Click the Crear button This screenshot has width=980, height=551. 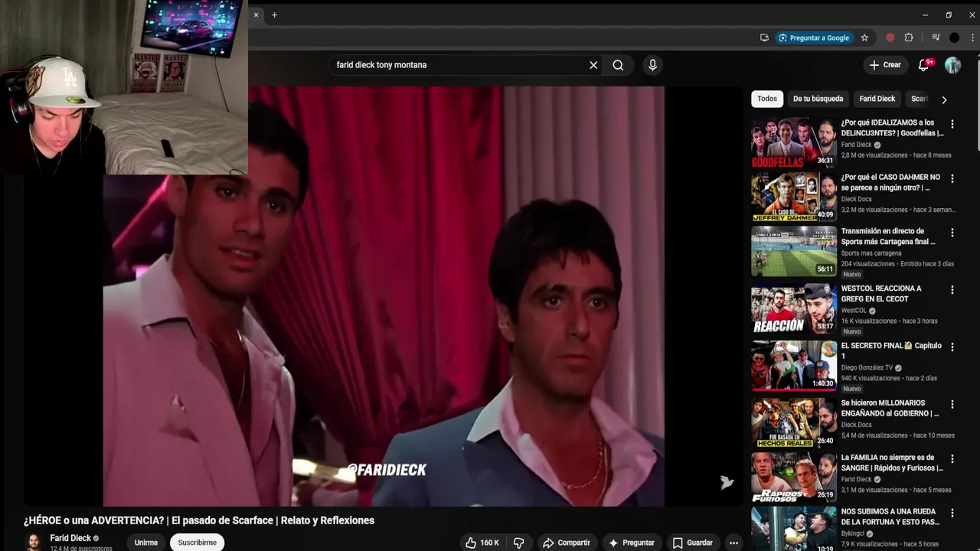tap(885, 65)
